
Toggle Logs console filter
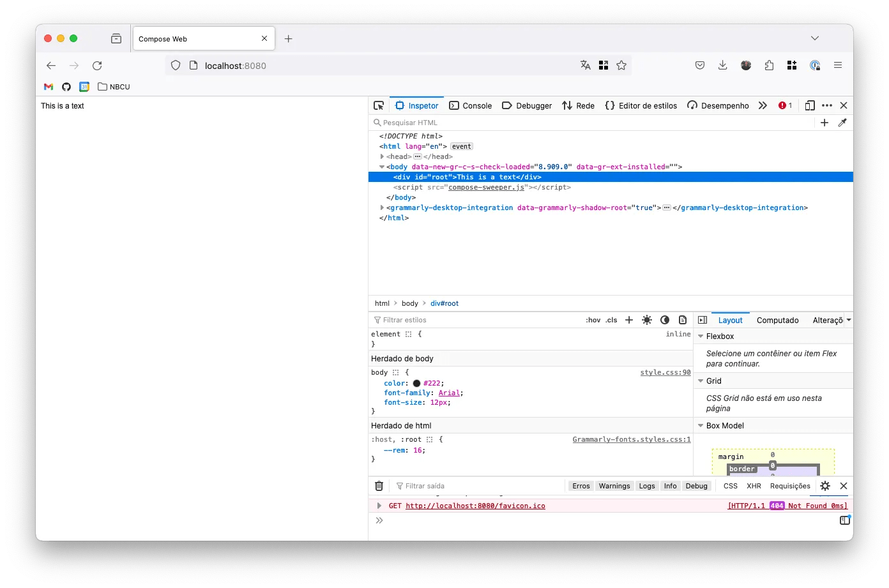[x=647, y=486]
